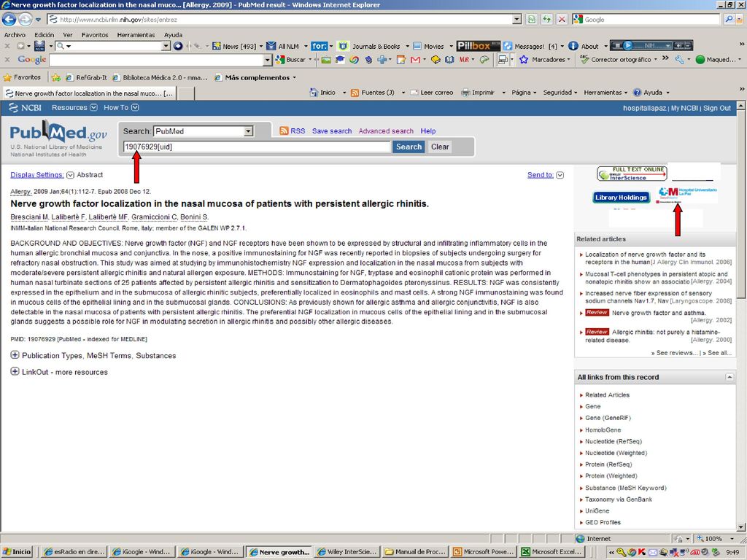Click the blue About info icon
Screen dimensions: 747x560
573,46
